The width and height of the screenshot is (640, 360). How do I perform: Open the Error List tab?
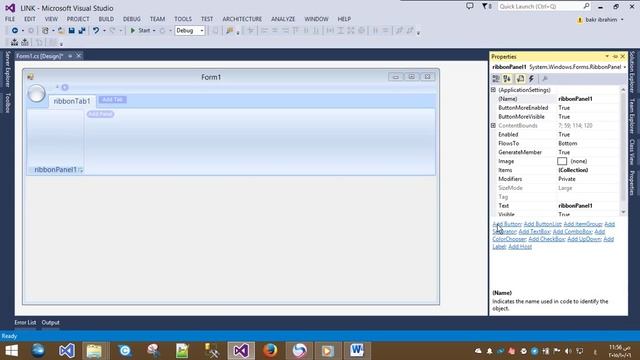click(25, 322)
